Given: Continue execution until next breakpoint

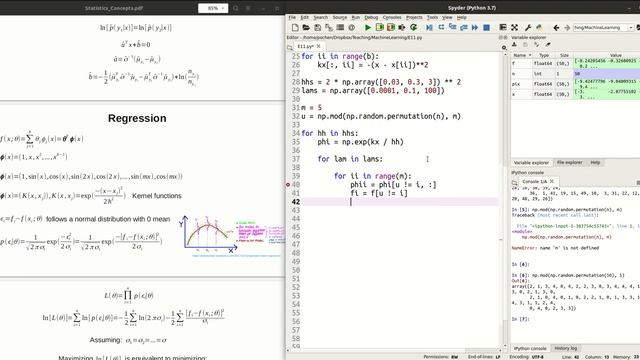Looking at the screenshot, I should click(x=475, y=27).
